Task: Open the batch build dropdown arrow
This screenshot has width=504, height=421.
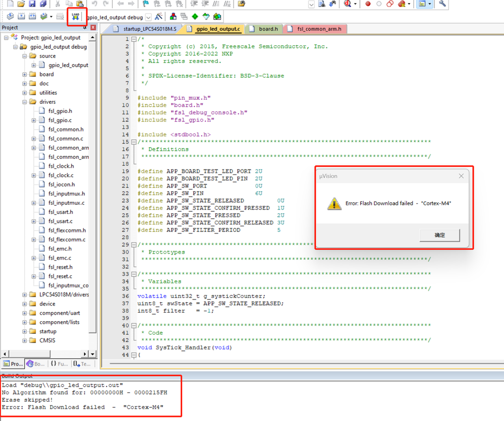Action: (x=51, y=17)
